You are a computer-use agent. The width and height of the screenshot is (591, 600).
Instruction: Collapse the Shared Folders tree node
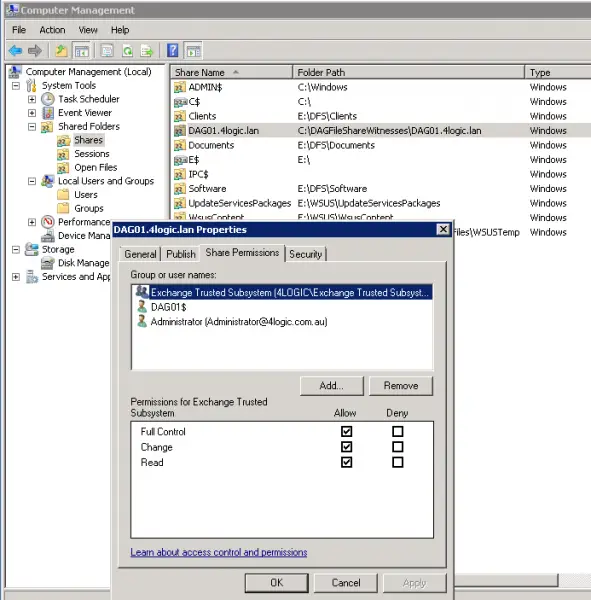coord(32,127)
